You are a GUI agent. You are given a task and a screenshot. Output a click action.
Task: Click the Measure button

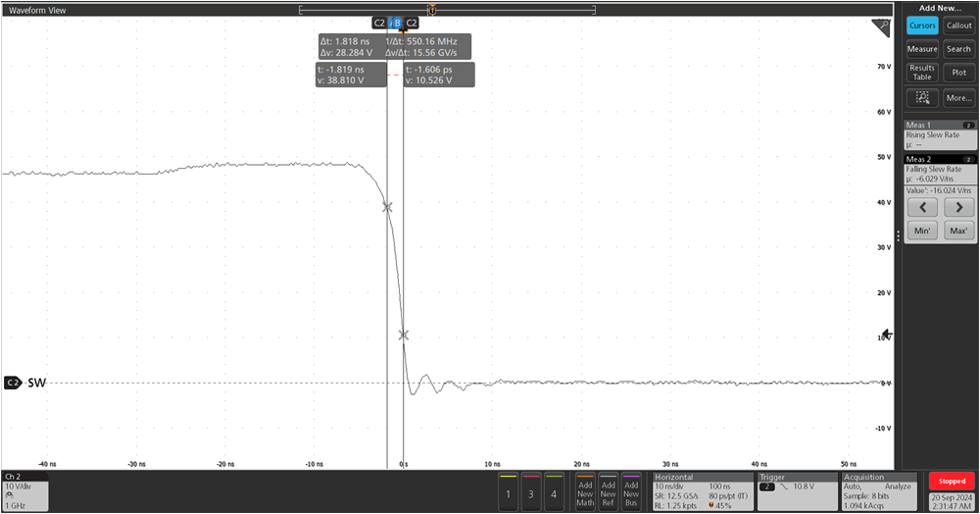[922, 49]
